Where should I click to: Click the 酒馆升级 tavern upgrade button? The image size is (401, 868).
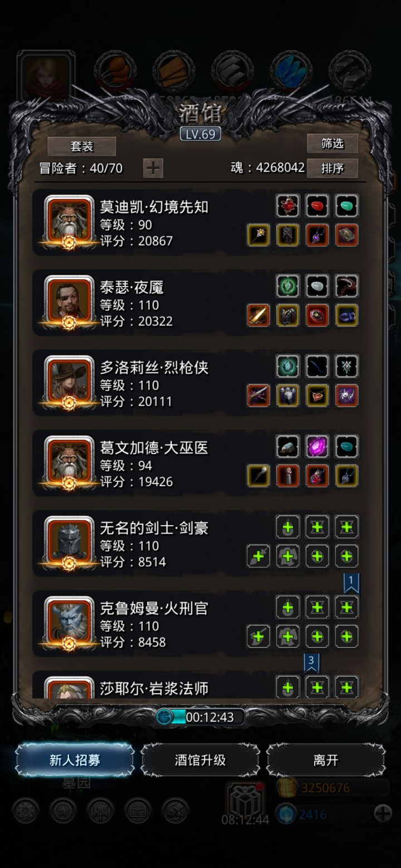(x=200, y=760)
